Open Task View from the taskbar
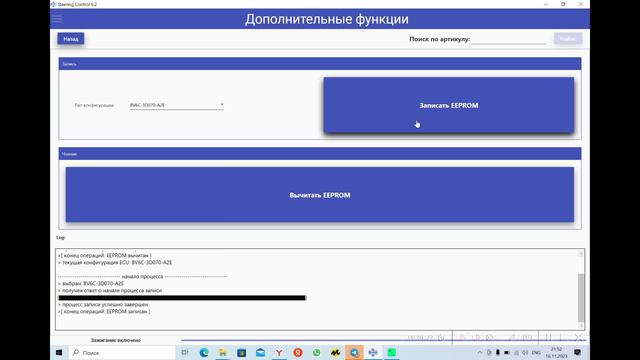The image size is (640, 360). coord(185,353)
